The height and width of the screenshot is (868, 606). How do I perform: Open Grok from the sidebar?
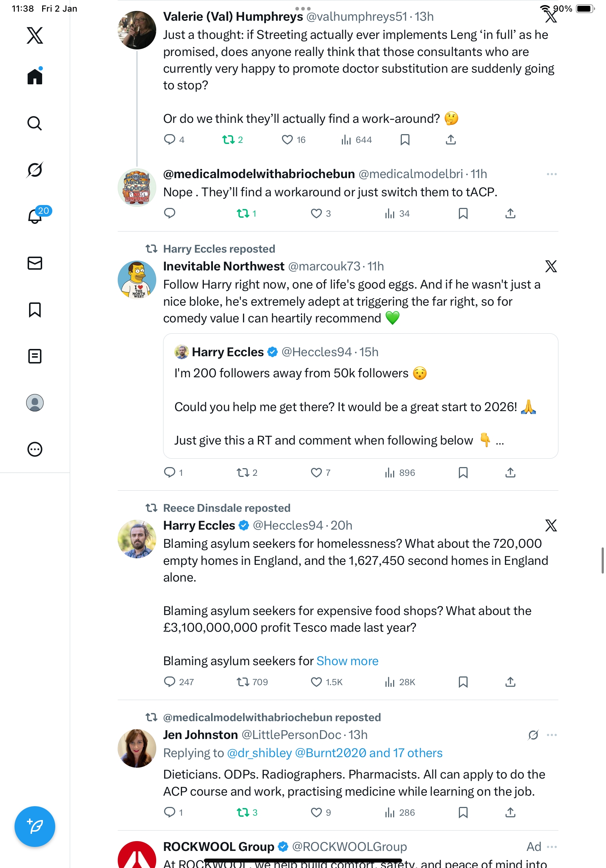pyautogui.click(x=35, y=170)
